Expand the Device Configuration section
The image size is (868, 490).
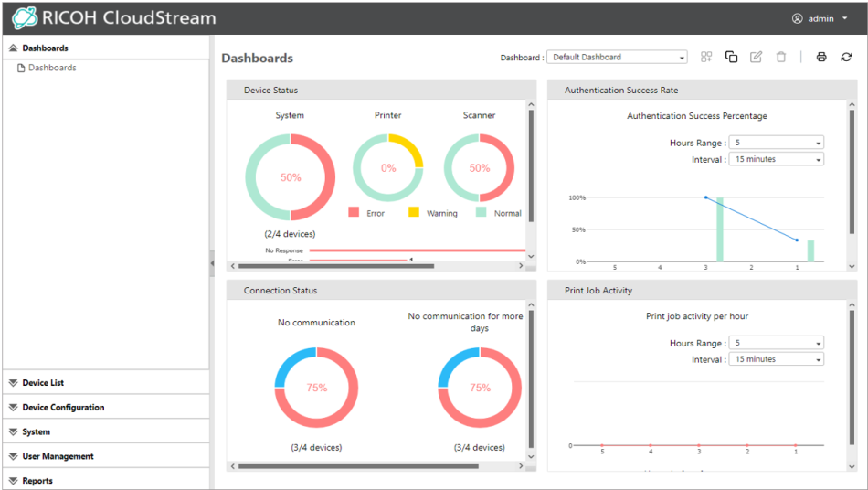(x=63, y=408)
